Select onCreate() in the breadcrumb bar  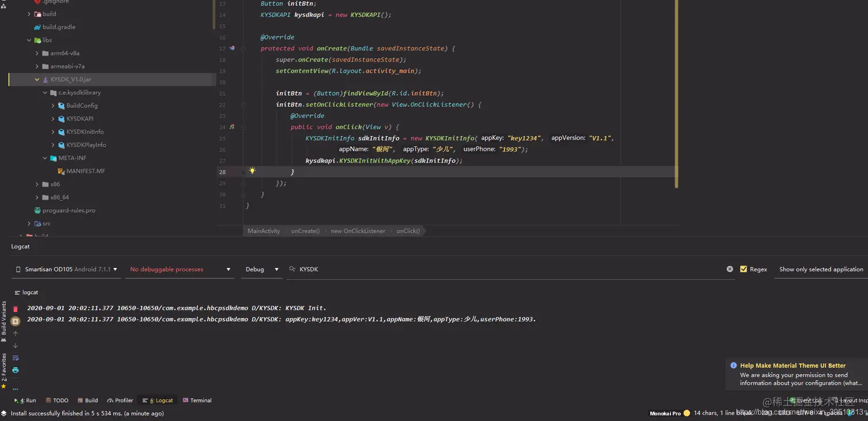305,231
